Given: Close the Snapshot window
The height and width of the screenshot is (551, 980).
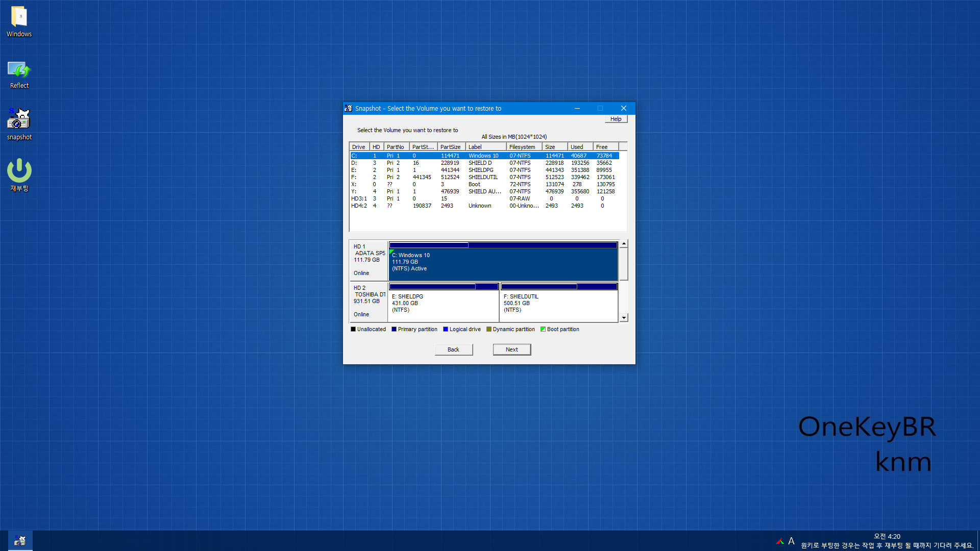Looking at the screenshot, I should (x=624, y=108).
